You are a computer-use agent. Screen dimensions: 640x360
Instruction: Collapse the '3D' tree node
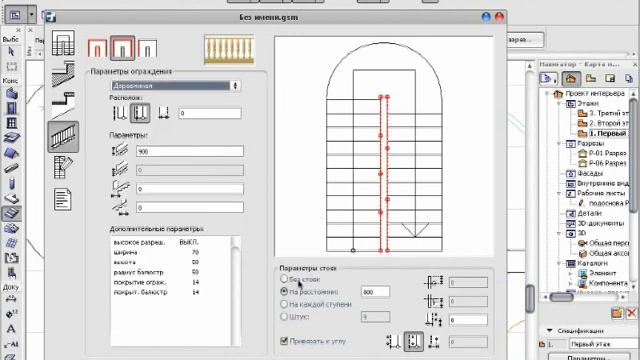[559, 233]
